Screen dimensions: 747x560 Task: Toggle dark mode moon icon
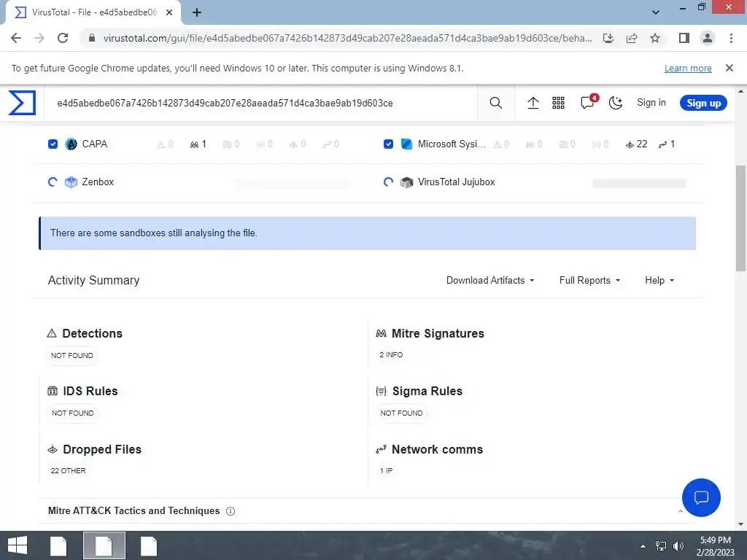(616, 103)
